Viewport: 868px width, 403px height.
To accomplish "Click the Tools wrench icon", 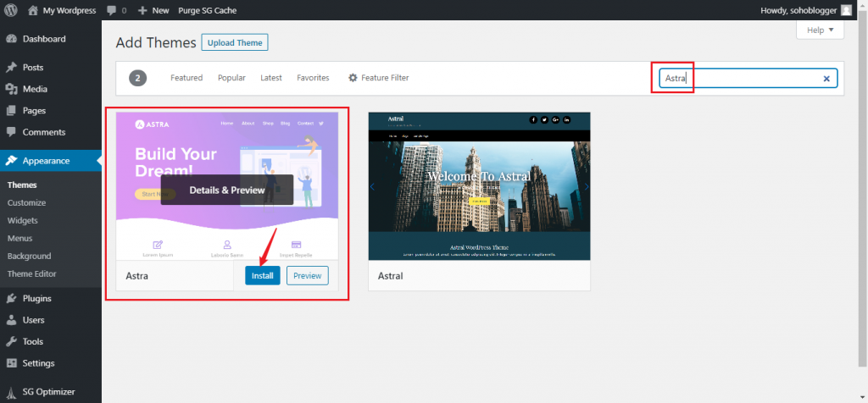I will click(x=11, y=342).
